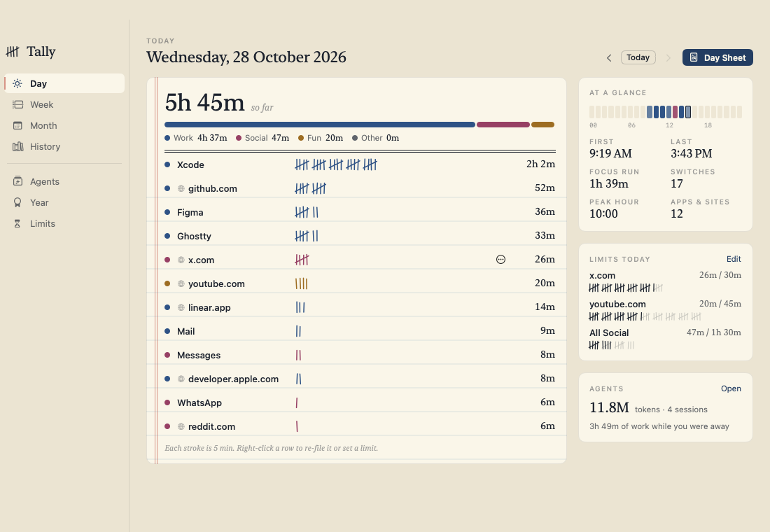
Task: Click the youtube.com limit entry
Action: point(666,311)
